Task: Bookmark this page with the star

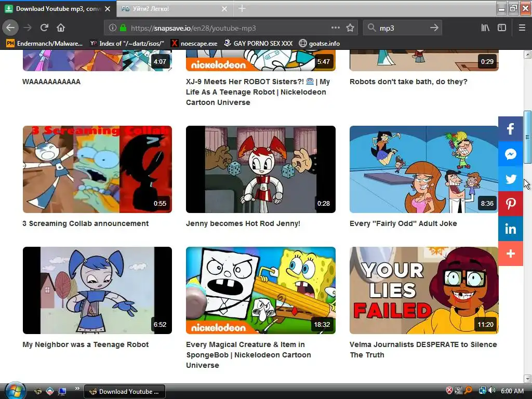Action: click(x=350, y=28)
